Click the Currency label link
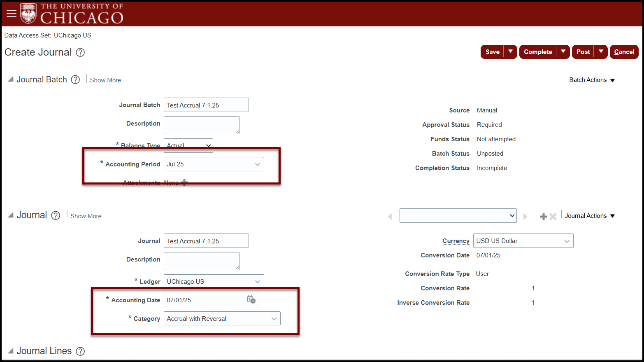This screenshot has width=644, height=362. (x=456, y=241)
